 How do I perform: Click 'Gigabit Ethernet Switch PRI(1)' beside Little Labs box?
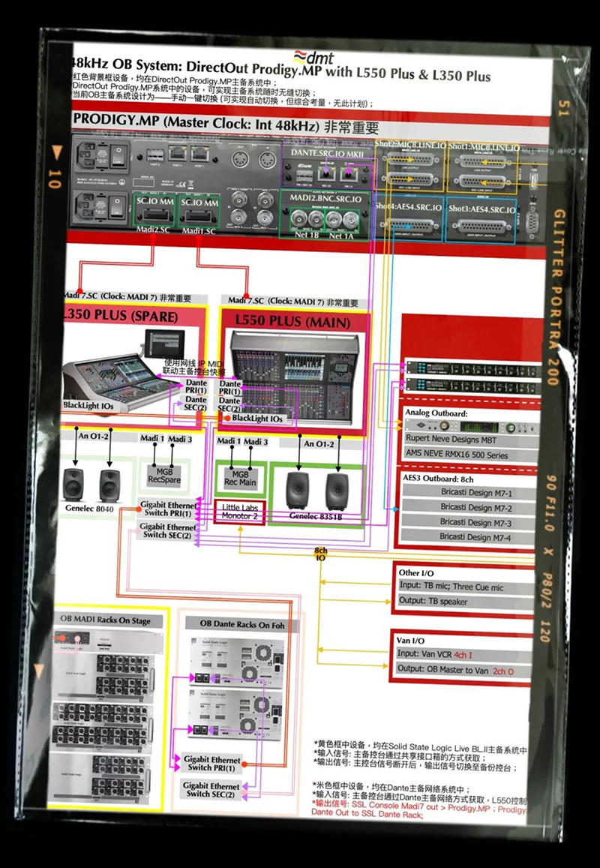tap(168, 509)
